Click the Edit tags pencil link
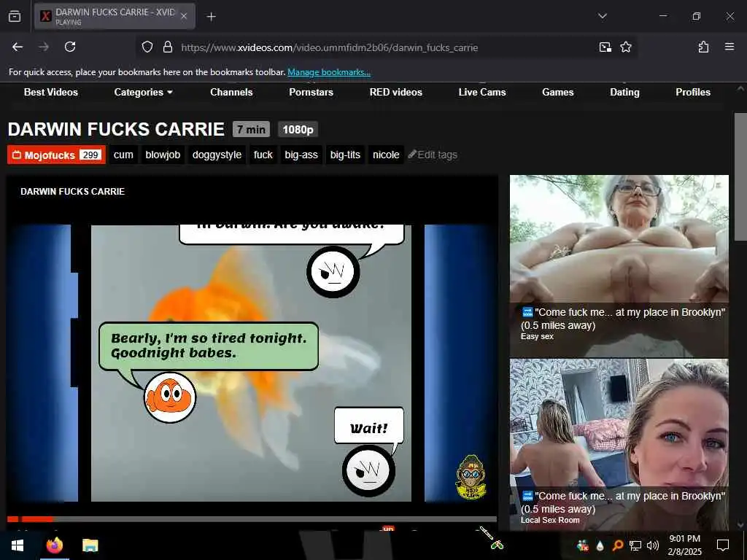Viewport: 747px width, 560px height. click(433, 155)
